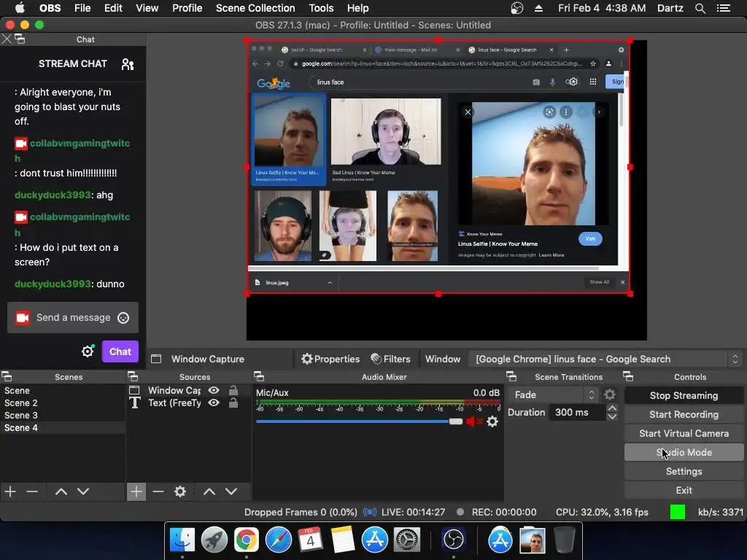Toggle lock on Window Capture source
Image resolution: width=747 pixels, height=560 pixels.
coord(233,391)
